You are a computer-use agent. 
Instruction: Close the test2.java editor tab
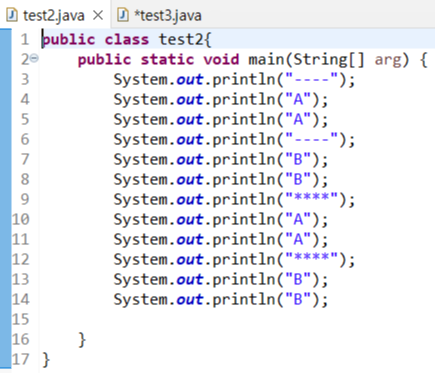[x=98, y=15]
